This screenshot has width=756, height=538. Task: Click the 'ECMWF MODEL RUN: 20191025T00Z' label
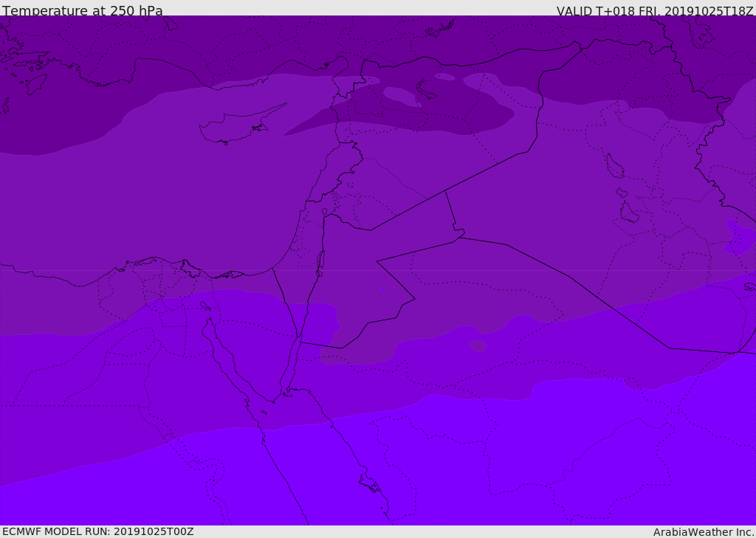tap(98, 531)
